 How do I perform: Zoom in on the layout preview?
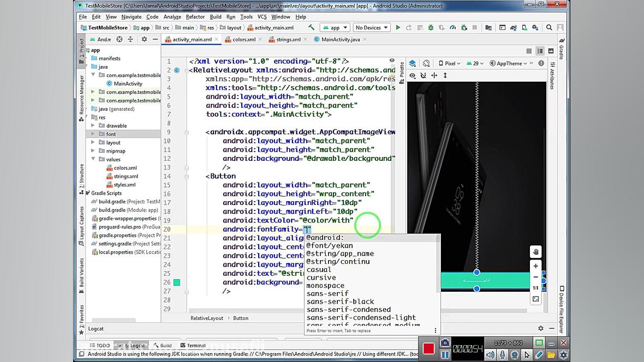pyautogui.click(x=535, y=266)
